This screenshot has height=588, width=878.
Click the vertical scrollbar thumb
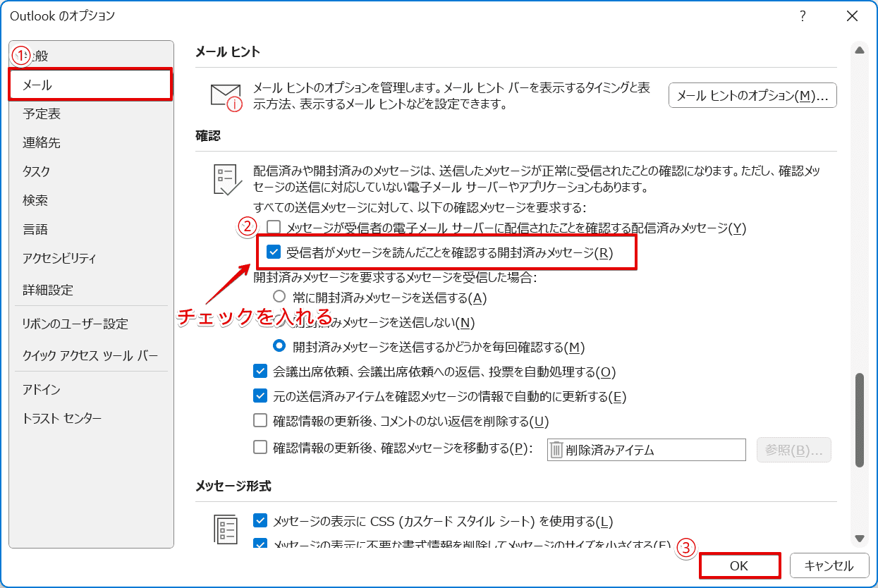[859, 419]
